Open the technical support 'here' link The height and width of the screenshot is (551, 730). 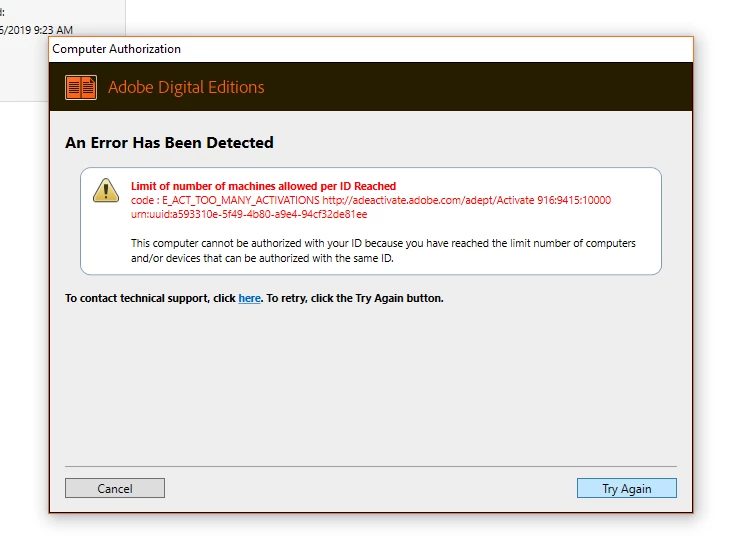[249, 298]
